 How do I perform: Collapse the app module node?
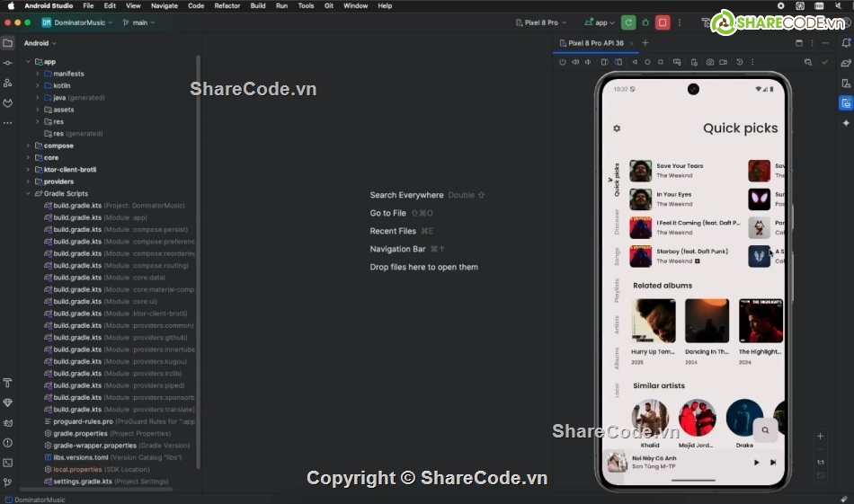(x=28, y=61)
